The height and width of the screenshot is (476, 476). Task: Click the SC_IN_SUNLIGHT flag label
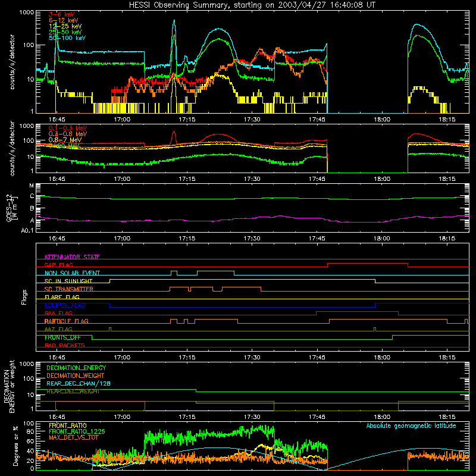pos(68,281)
